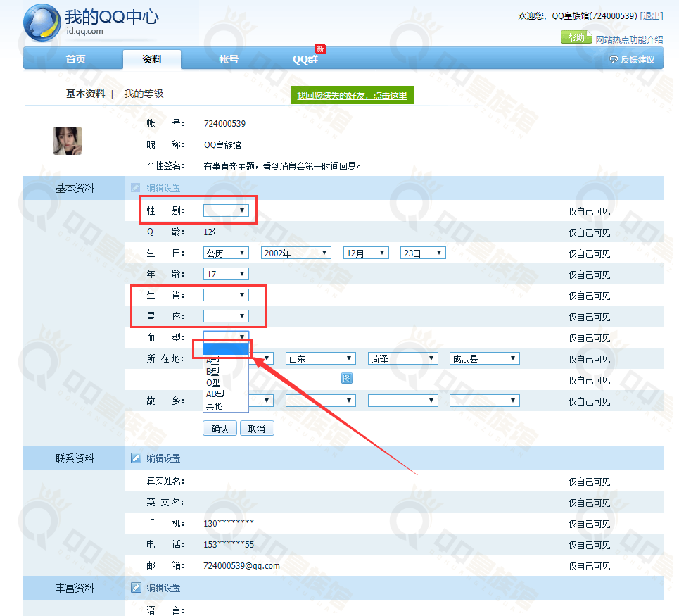Click the edit icon in 基本资料 header
The height and width of the screenshot is (616, 679).
click(x=135, y=188)
